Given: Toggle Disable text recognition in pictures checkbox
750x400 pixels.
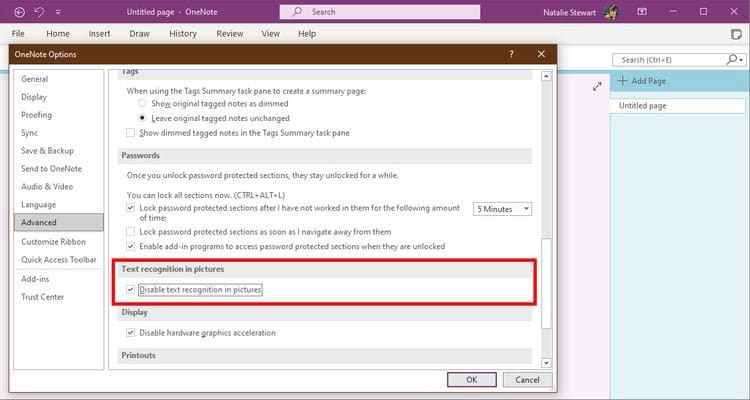Looking at the screenshot, I should (130, 289).
